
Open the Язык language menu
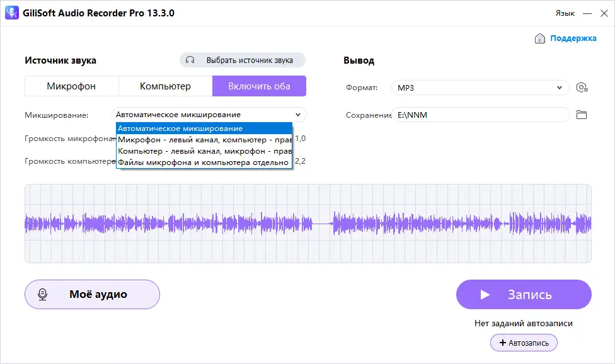point(565,13)
